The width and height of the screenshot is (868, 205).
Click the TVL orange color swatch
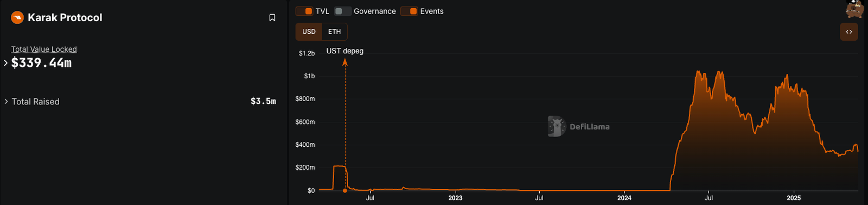click(308, 11)
